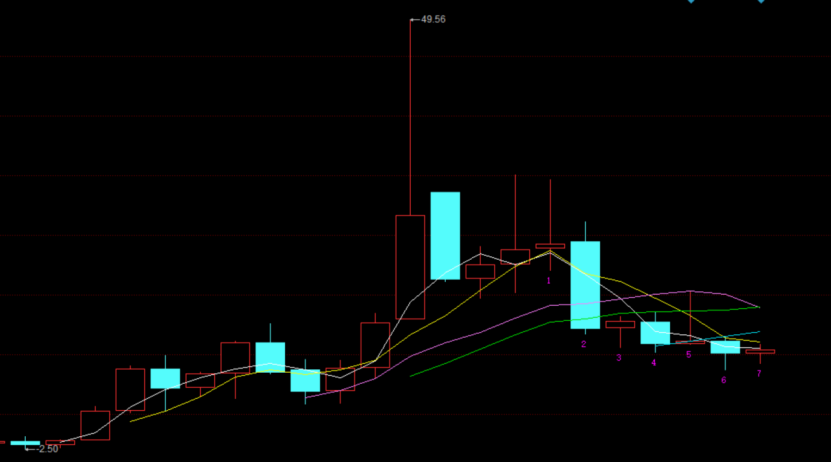Click the small cyan candle above marker 6

point(725,347)
